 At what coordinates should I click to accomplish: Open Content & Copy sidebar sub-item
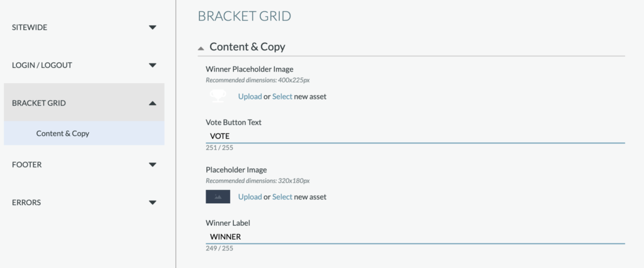63,133
